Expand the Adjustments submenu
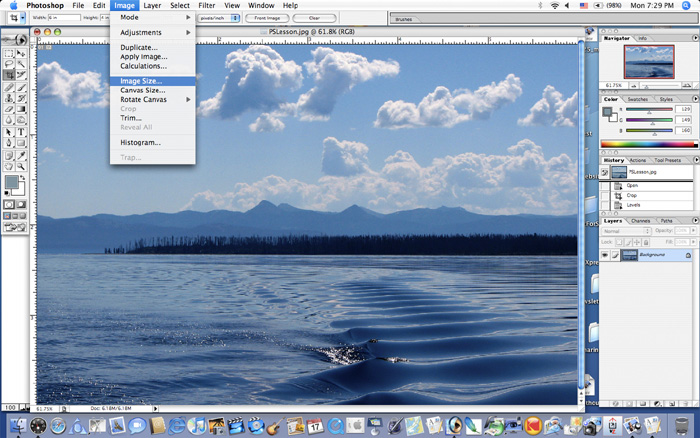This screenshot has height=438, width=700. tap(153, 33)
